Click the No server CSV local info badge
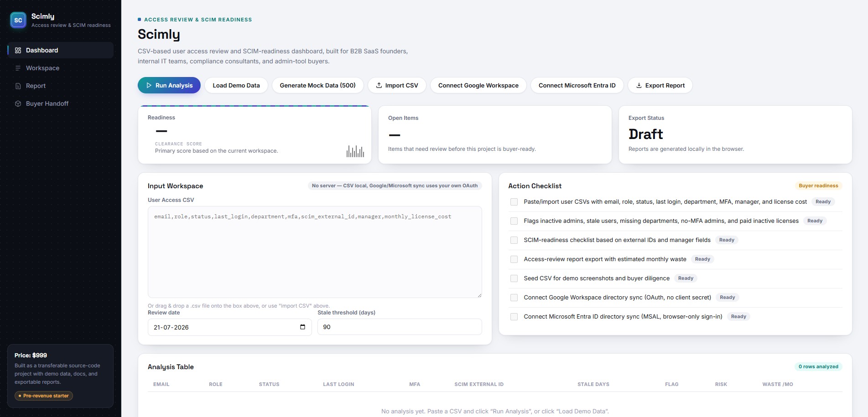The height and width of the screenshot is (417, 868). (x=395, y=185)
